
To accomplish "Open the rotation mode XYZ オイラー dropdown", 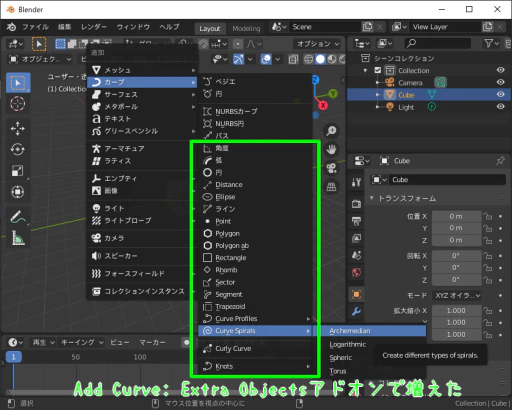I will point(457,296).
